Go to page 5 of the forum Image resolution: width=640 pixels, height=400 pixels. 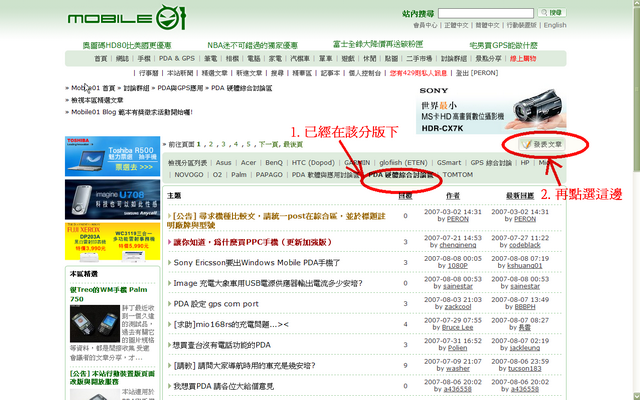click(248, 144)
